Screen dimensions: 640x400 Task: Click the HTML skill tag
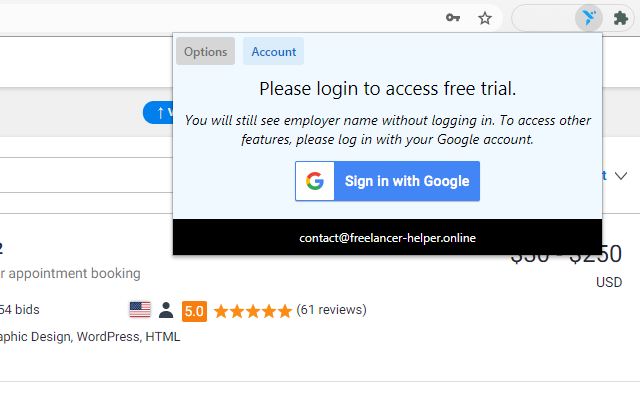tap(163, 337)
